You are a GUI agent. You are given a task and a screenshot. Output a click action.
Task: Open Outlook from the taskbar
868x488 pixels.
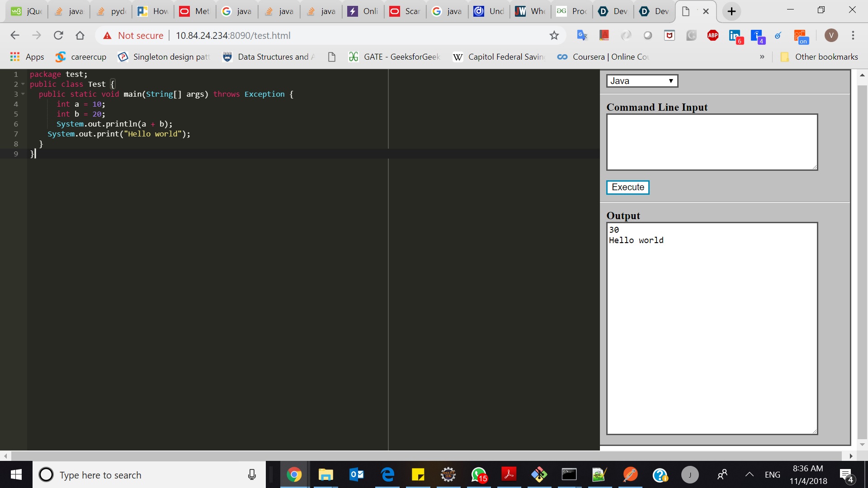[357, 474]
